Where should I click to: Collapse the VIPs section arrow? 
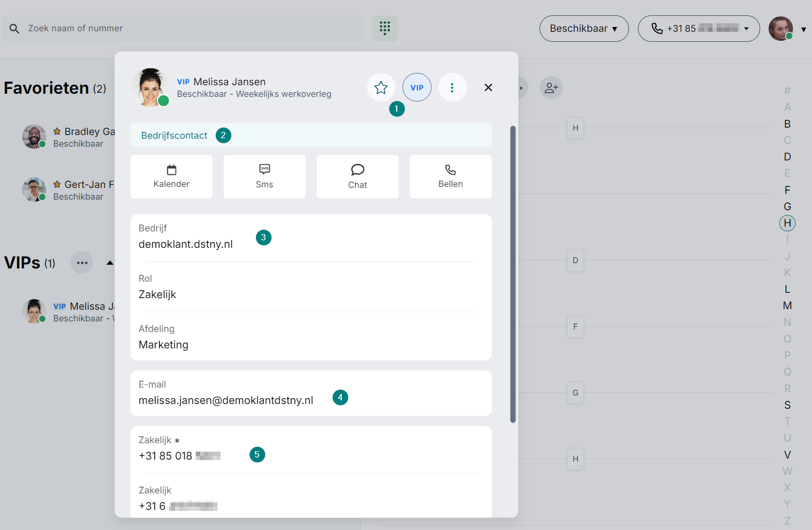110,263
